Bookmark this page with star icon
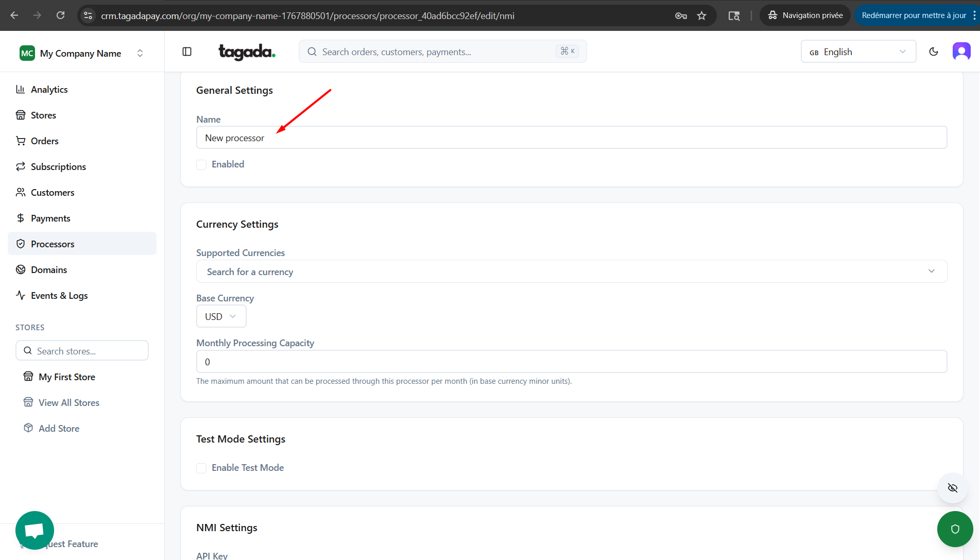 (x=701, y=15)
